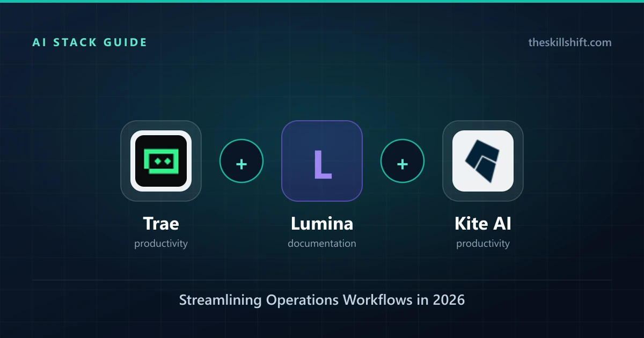The height and width of the screenshot is (338, 644).
Task: Click the productivity label under Trae
Action: [161, 244]
